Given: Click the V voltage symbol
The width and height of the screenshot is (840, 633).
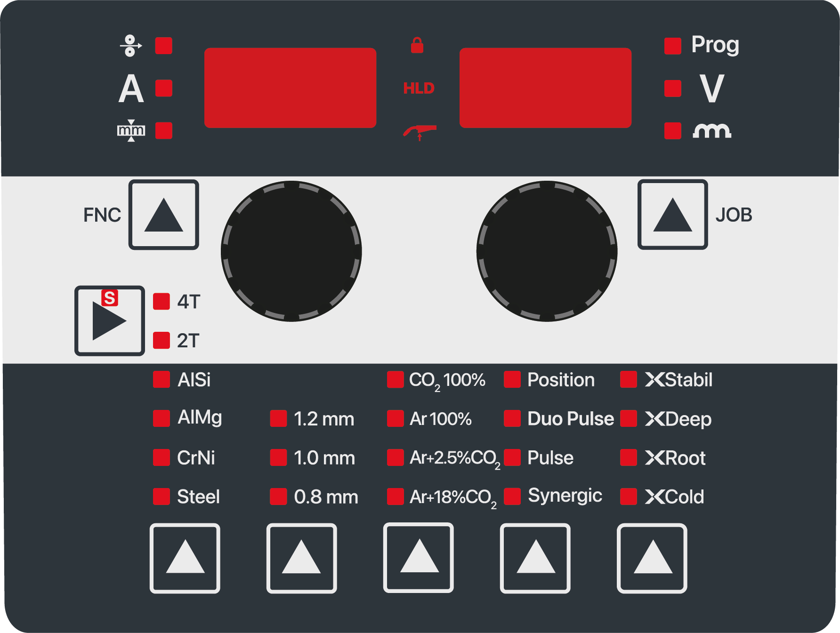Looking at the screenshot, I should click(x=711, y=88).
